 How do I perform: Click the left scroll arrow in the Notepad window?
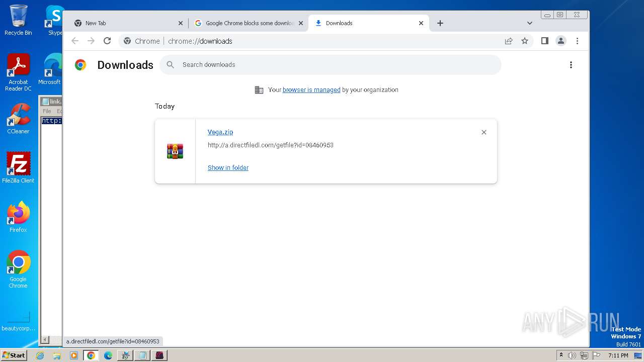(45, 339)
